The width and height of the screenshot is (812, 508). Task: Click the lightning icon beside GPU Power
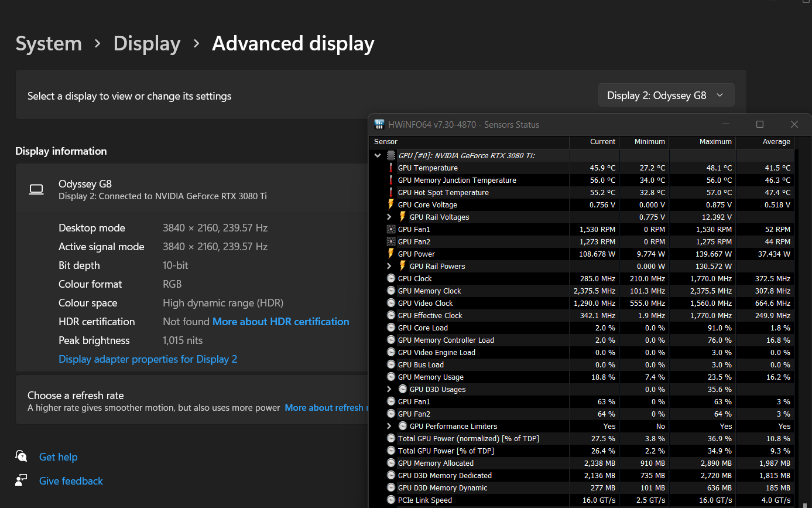pos(391,254)
